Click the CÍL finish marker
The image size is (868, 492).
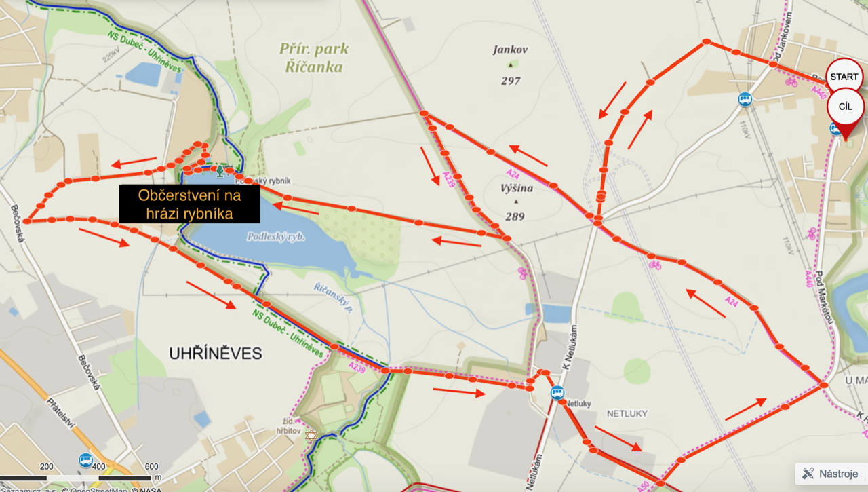click(846, 108)
